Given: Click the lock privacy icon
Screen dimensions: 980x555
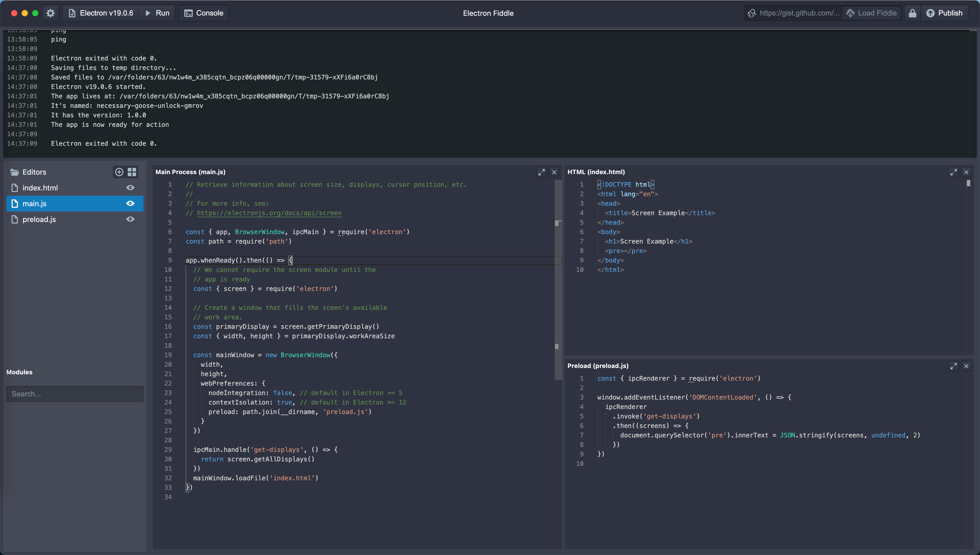Looking at the screenshot, I should pos(912,13).
